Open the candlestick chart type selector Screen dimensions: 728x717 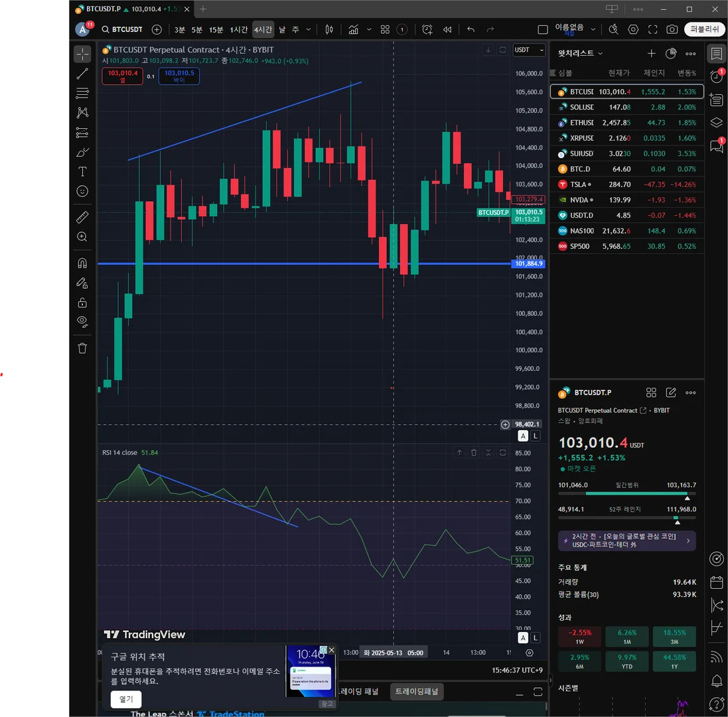pos(329,30)
